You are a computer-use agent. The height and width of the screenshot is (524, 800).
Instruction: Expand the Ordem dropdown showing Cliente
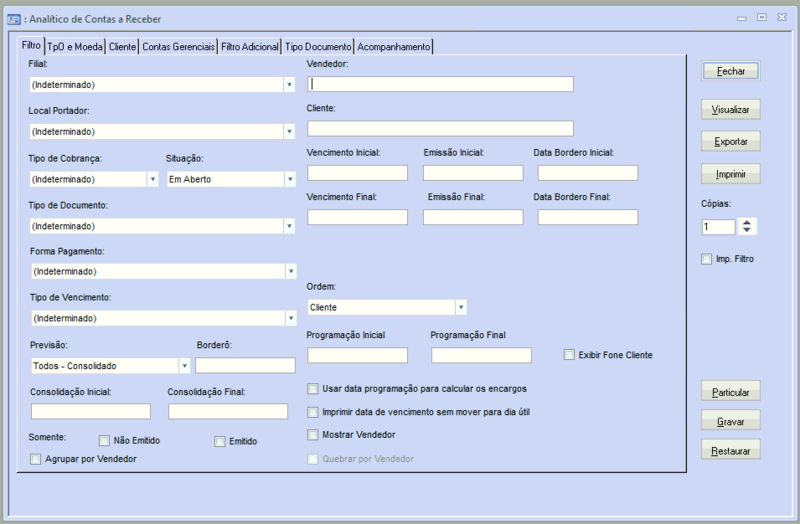pyautogui.click(x=461, y=307)
